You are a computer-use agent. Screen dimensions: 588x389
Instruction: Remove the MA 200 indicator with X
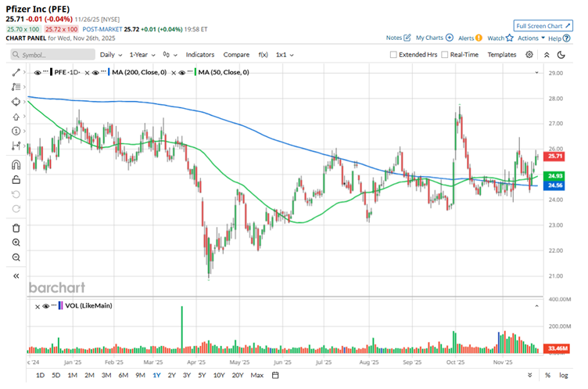click(87, 73)
